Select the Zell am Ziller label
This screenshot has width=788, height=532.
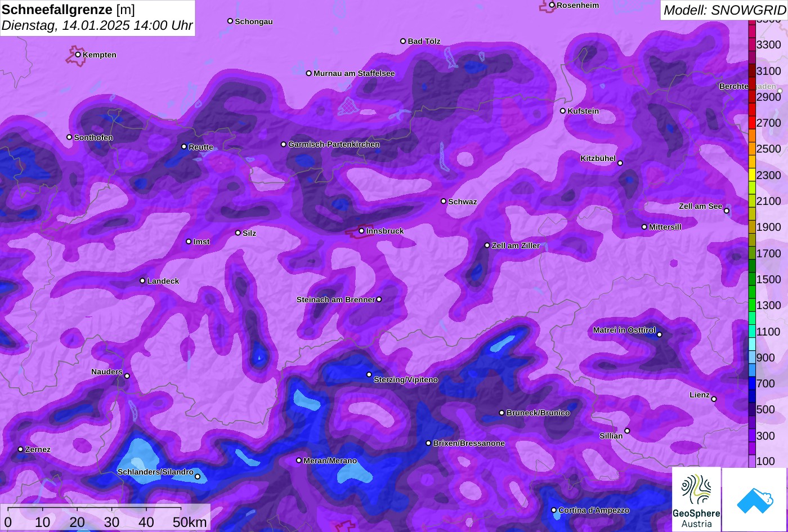pos(516,246)
